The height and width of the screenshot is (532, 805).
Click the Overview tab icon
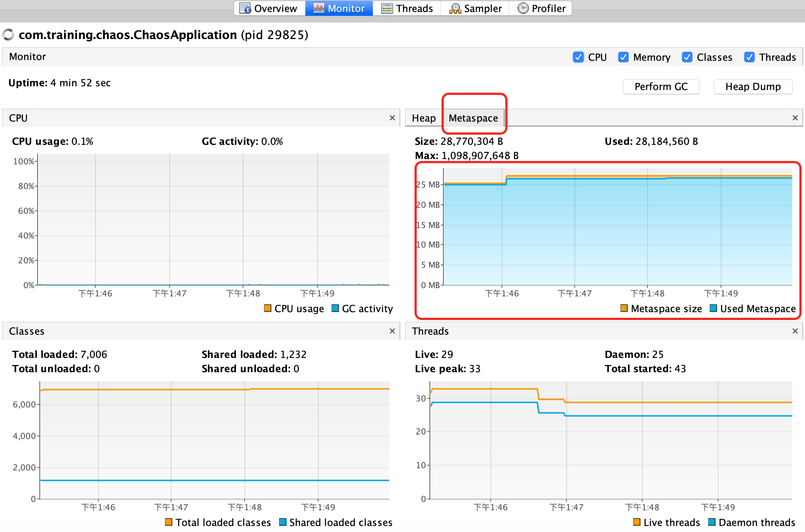pyautogui.click(x=245, y=8)
